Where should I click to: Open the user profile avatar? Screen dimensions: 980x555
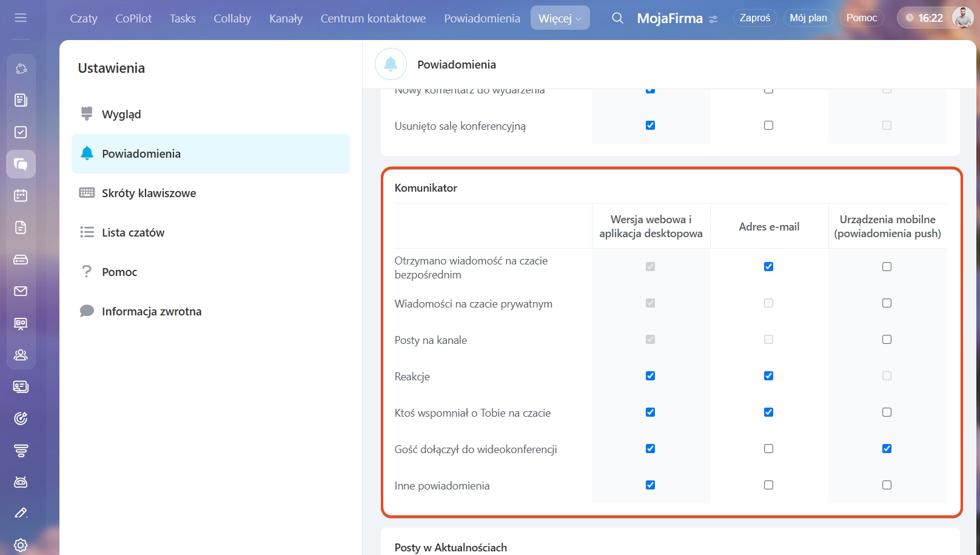point(962,18)
